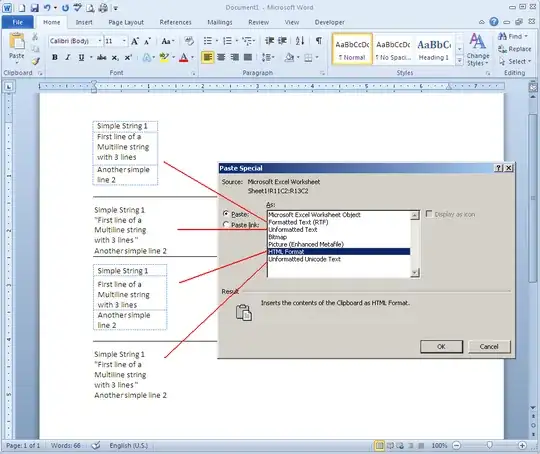
Task: Click the Shrink Font icon
Action: pos(147,41)
